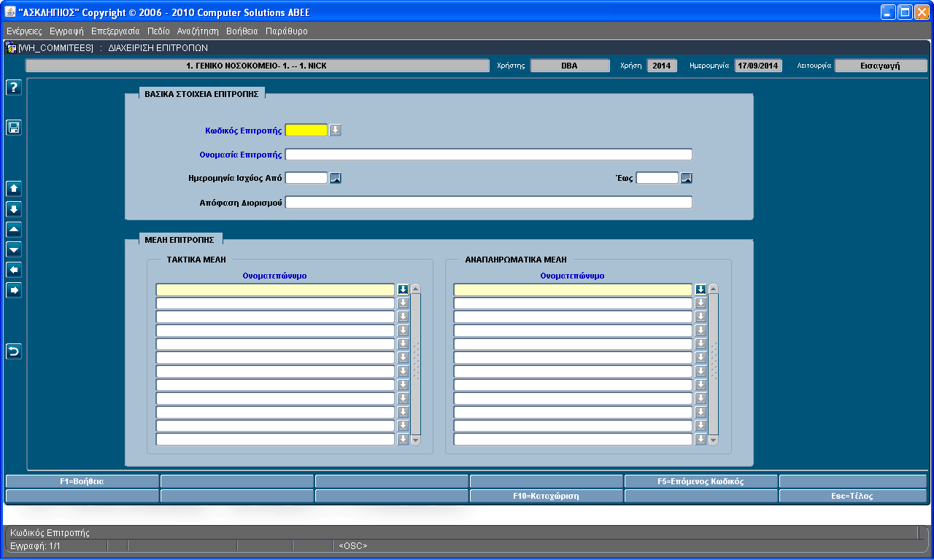Open lookup for first Αναπληρωματικά Μέλη row
The width and height of the screenshot is (934, 560).
(x=701, y=289)
